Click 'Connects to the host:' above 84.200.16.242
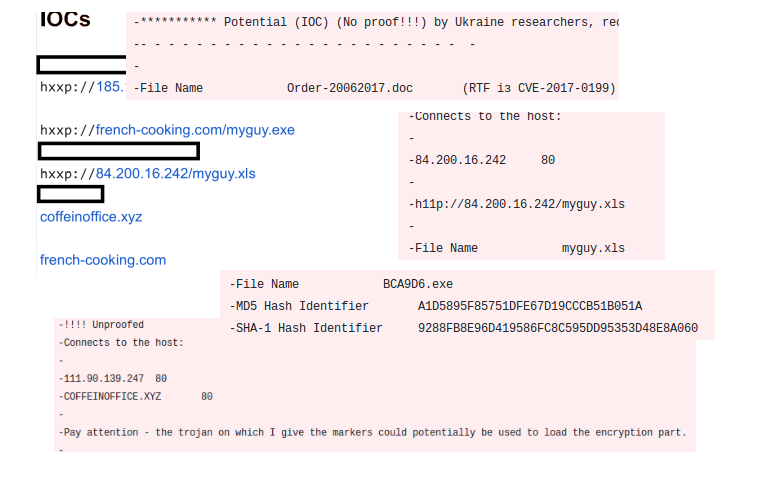The width and height of the screenshot is (758, 481). click(x=488, y=116)
